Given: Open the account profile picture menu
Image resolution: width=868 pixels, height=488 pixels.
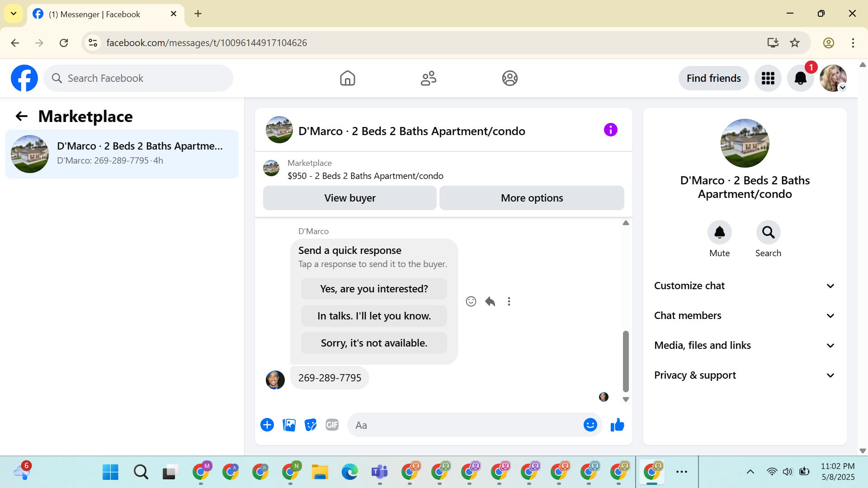Looking at the screenshot, I should tap(833, 78).
